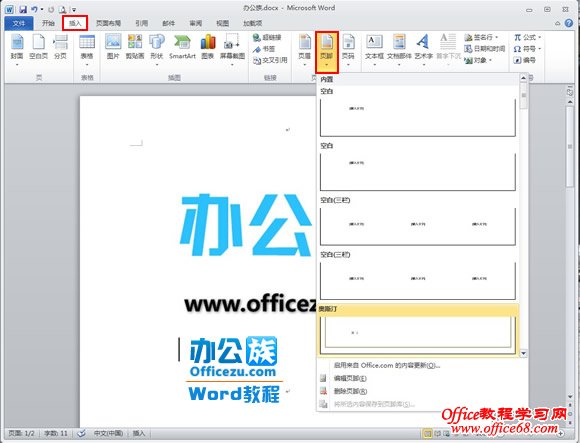This screenshot has height=443, width=580.
Task: Switch to full screen reading view button
Action: [x=437, y=433]
